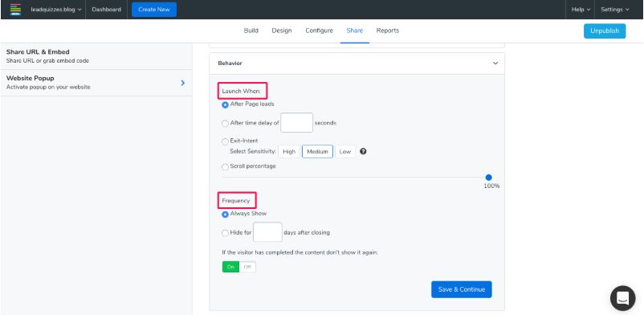The width and height of the screenshot is (644, 315).
Task: Click the LeadQuizzes logo icon
Action: click(15, 9)
